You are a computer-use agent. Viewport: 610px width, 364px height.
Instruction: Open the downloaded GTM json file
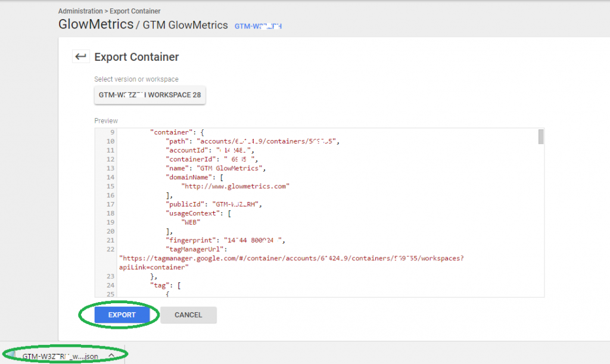[x=60, y=356]
